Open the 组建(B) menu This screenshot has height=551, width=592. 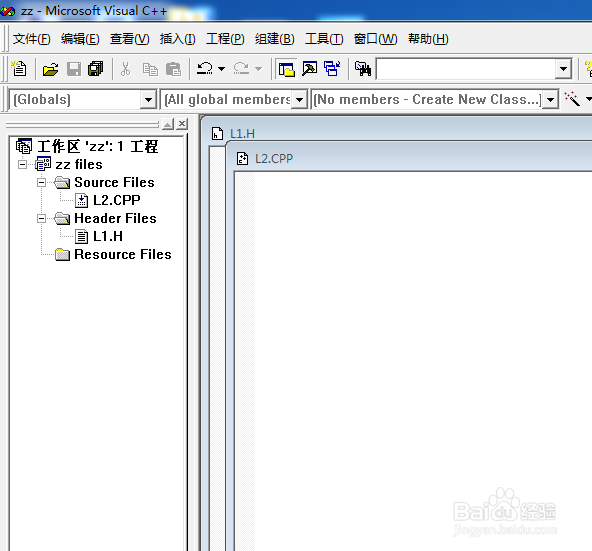(274, 39)
